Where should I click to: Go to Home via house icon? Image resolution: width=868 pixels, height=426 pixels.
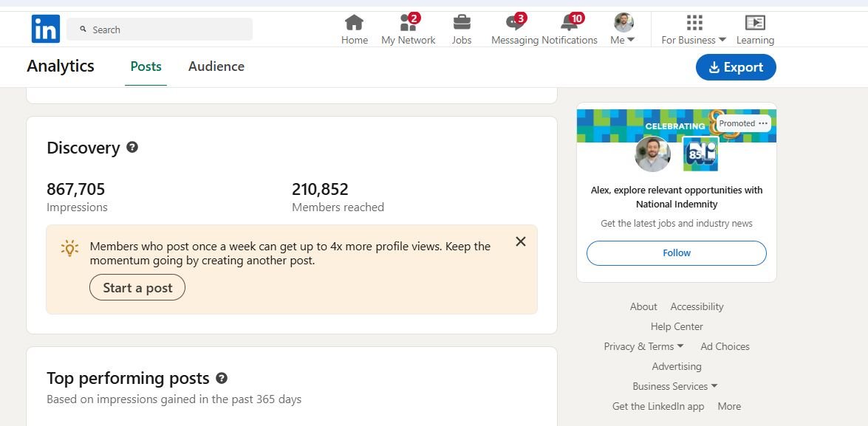tap(355, 23)
